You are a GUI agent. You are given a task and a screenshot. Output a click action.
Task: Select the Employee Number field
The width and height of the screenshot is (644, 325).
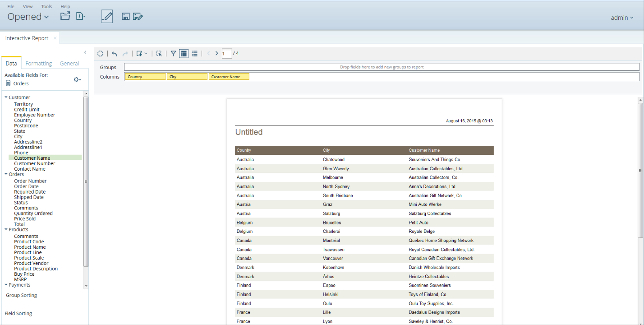click(35, 115)
